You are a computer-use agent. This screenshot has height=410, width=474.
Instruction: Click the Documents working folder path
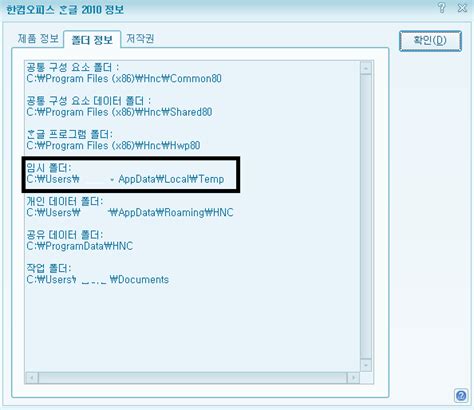[x=98, y=280]
